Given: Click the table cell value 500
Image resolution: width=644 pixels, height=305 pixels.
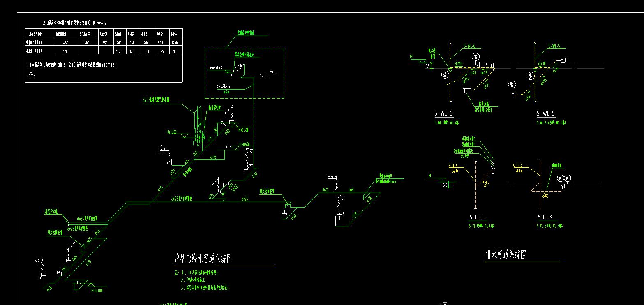Looking at the screenshot, I should (160, 43).
